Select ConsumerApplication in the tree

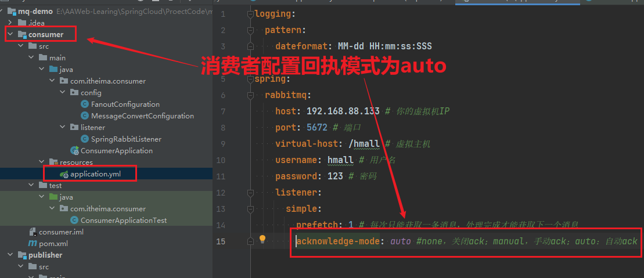(117, 151)
